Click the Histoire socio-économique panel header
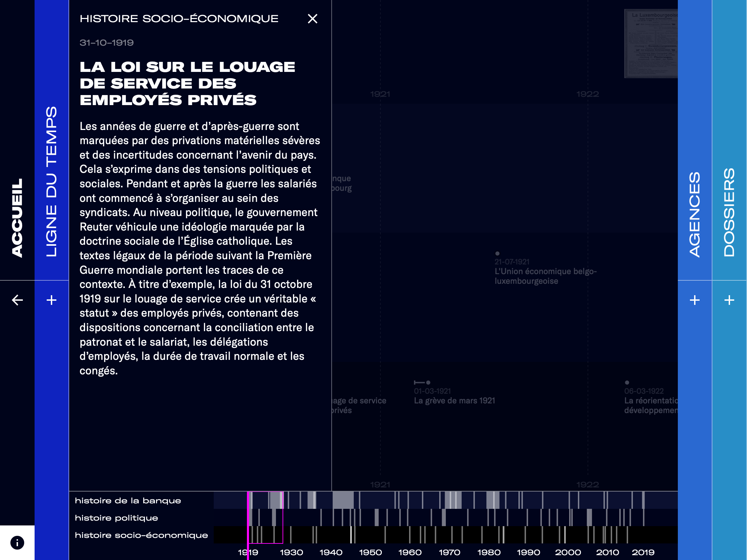This screenshot has width=747, height=560. point(179,19)
